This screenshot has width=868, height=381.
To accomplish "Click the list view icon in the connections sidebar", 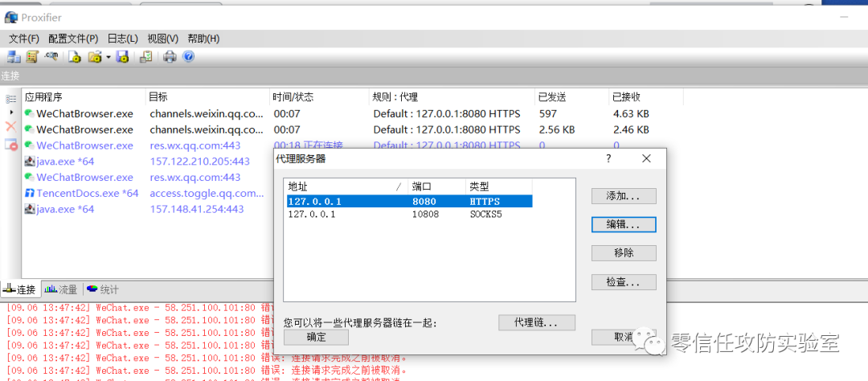I will (10, 99).
